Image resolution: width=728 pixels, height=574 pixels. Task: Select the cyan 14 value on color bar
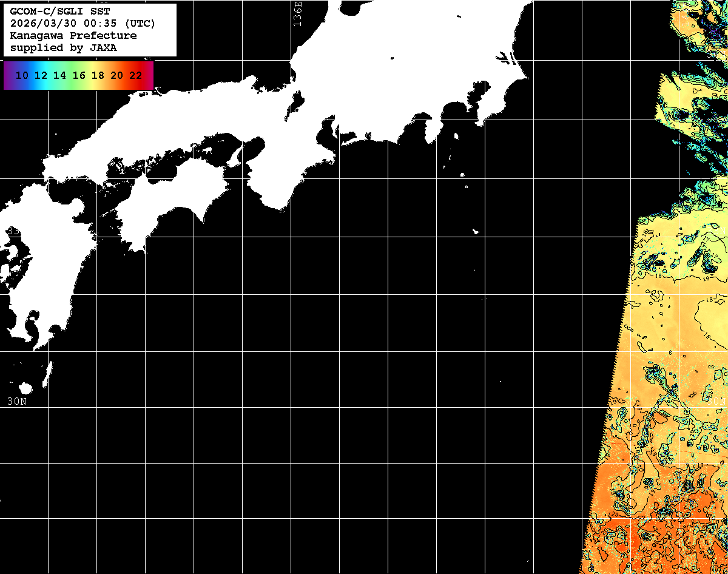pyautogui.click(x=59, y=75)
